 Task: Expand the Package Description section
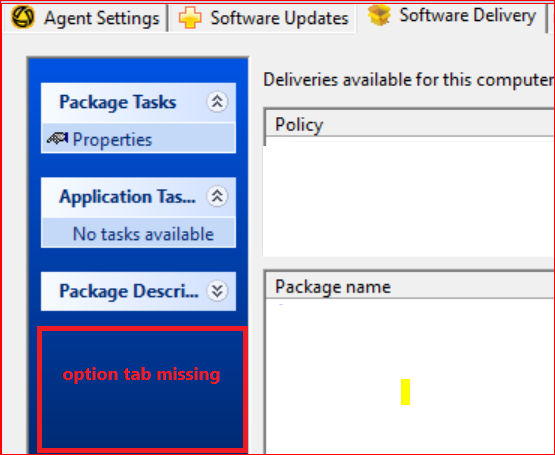click(217, 291)
